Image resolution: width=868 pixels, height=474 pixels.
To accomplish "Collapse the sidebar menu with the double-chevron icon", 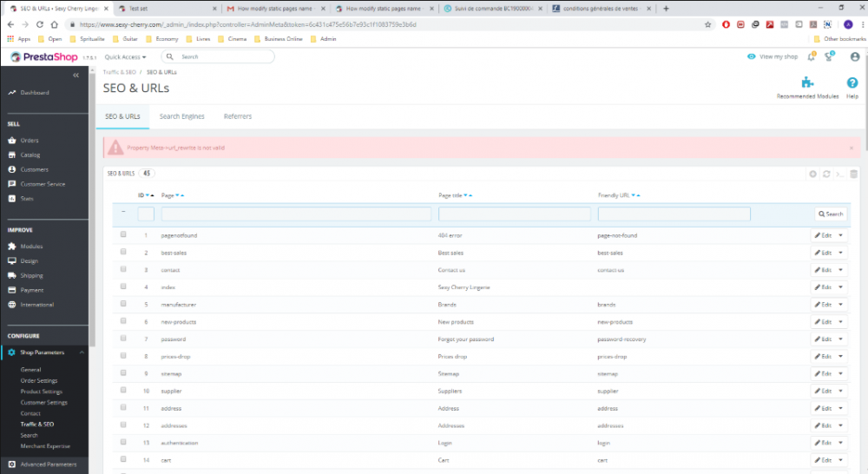I will coord(76,76).
